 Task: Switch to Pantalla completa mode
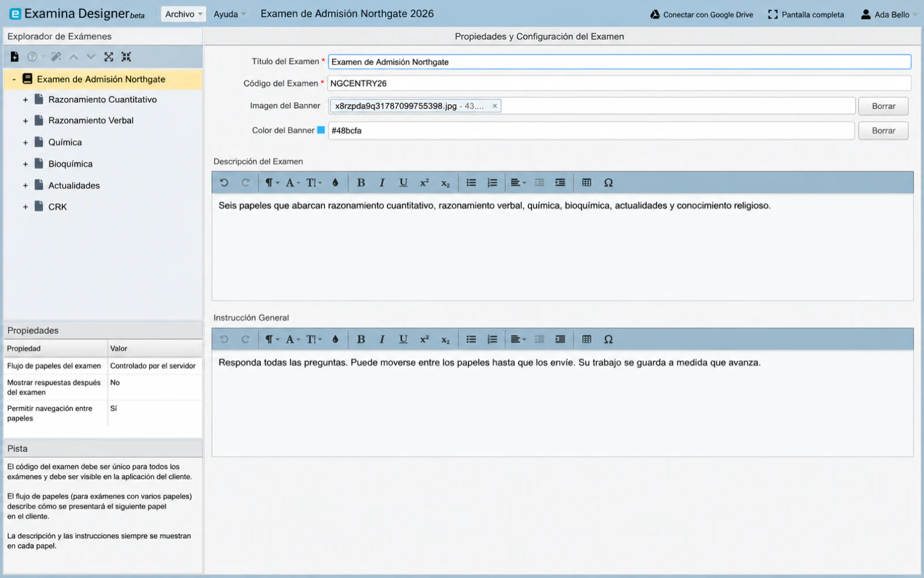tap(806, 14)
